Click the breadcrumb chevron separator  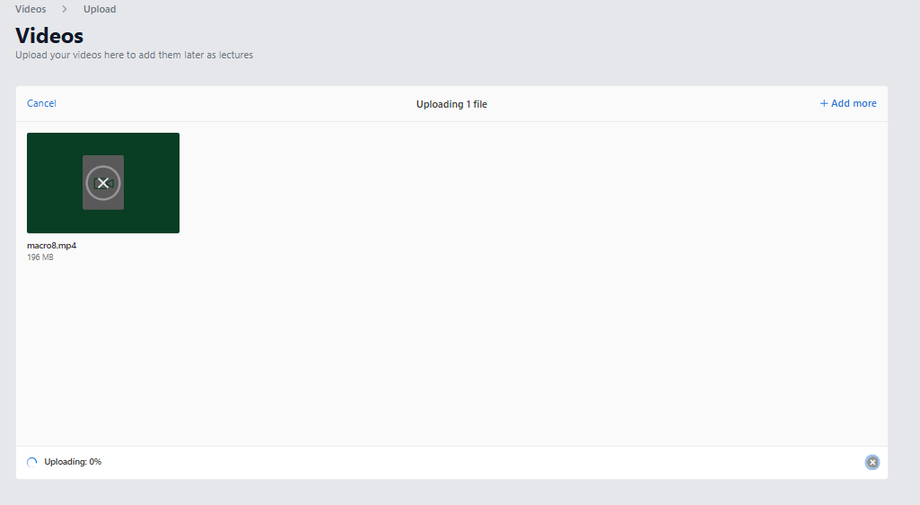pos(65,9)
